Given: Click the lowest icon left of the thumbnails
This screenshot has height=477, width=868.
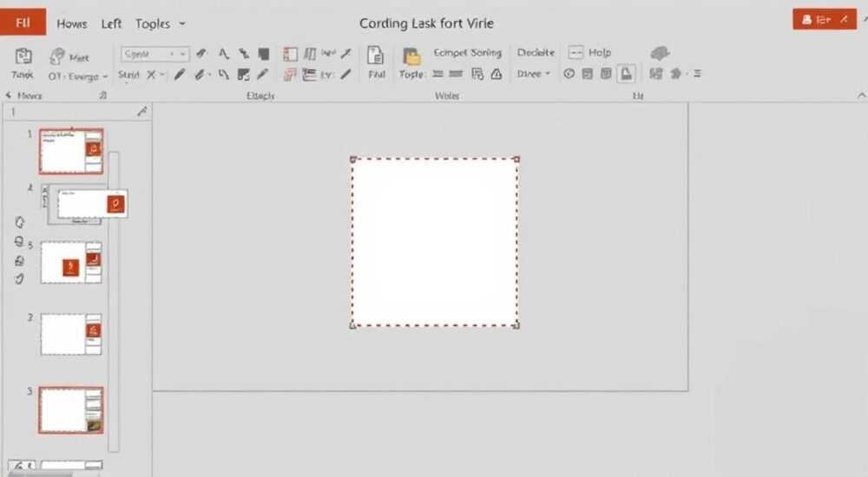Looking at the screenshot, I should pyautogui.click(x=19, y=278).
